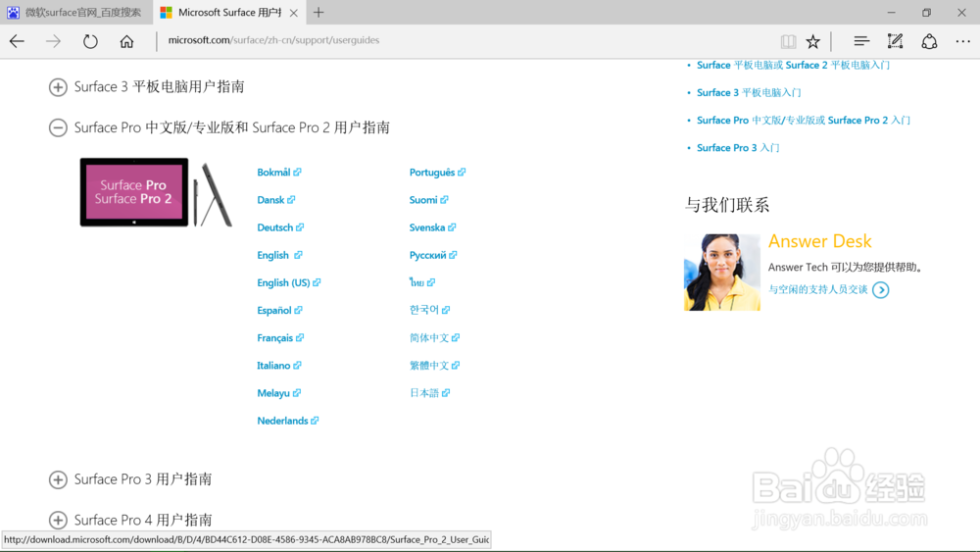
Task: Open the Português user guide link
Action: [437, 173]
